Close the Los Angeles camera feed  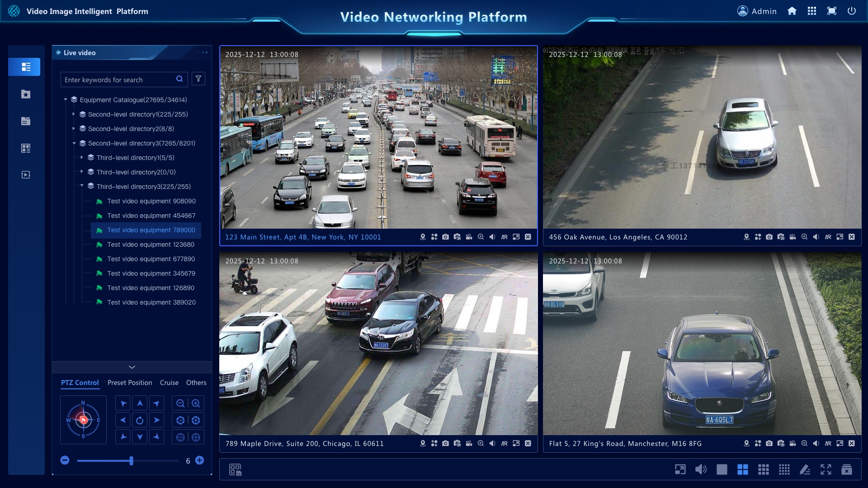(x=852, y=237)
